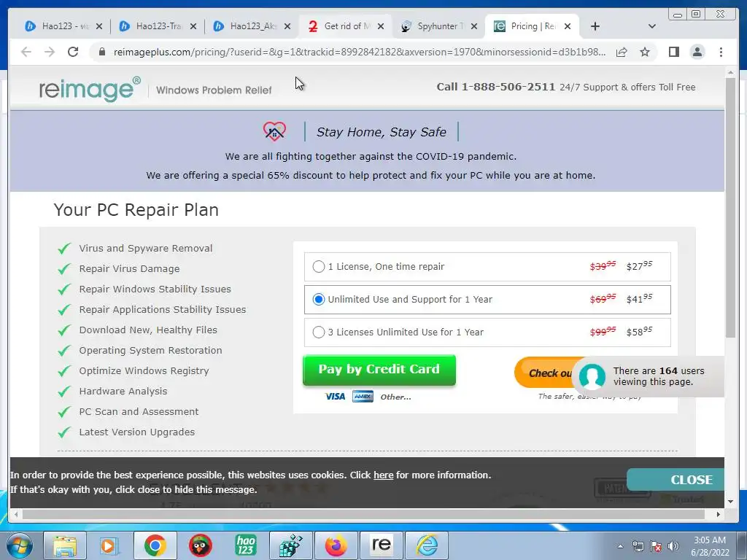
Task: Open the browser side panel
Action: [x=673, y=52]
